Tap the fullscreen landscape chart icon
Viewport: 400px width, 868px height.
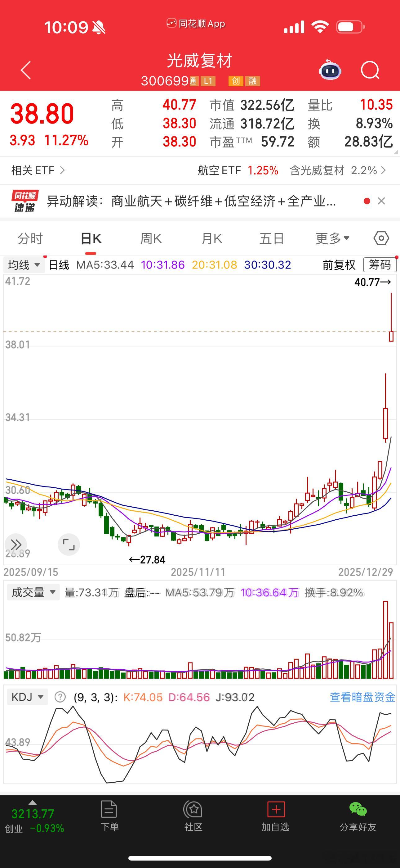69,545
